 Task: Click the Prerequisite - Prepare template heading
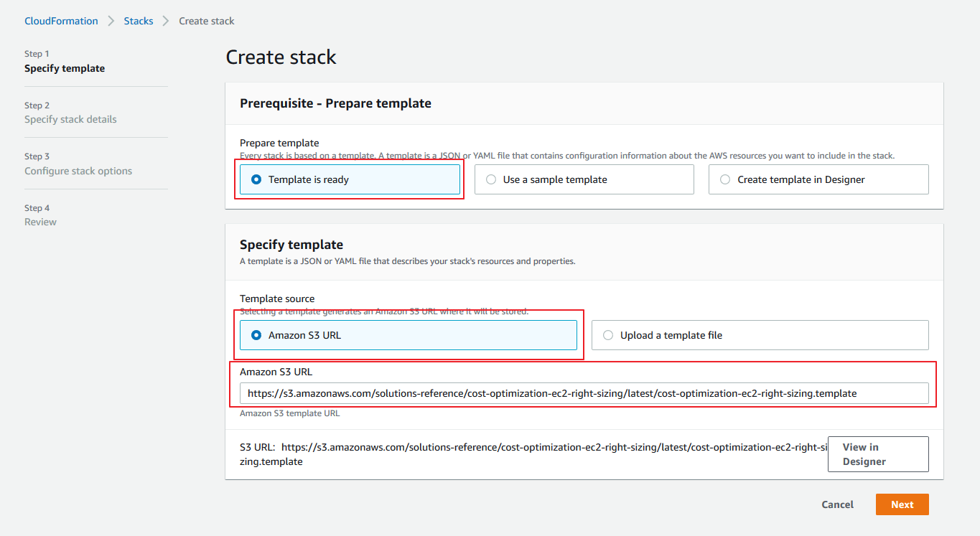point(335,103)
